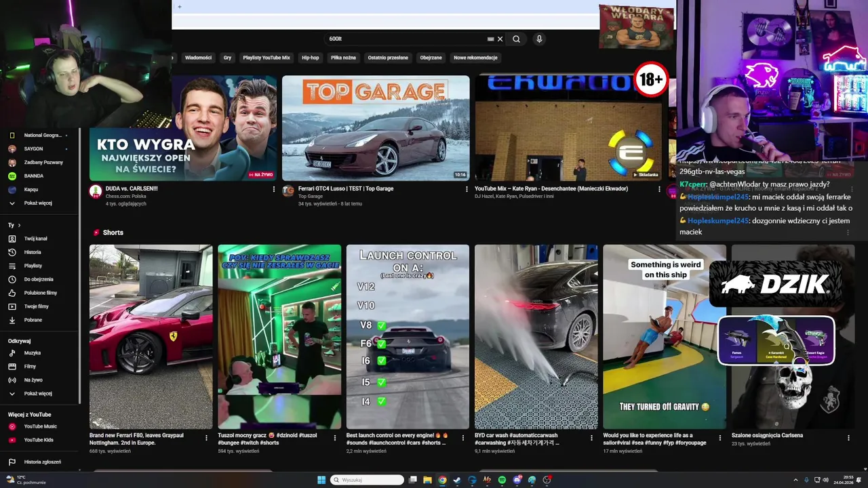Screen dimensions: 868x488
Task: Open options menu for Ferrari GTC4 Lusso video
Action: [467, 189]
